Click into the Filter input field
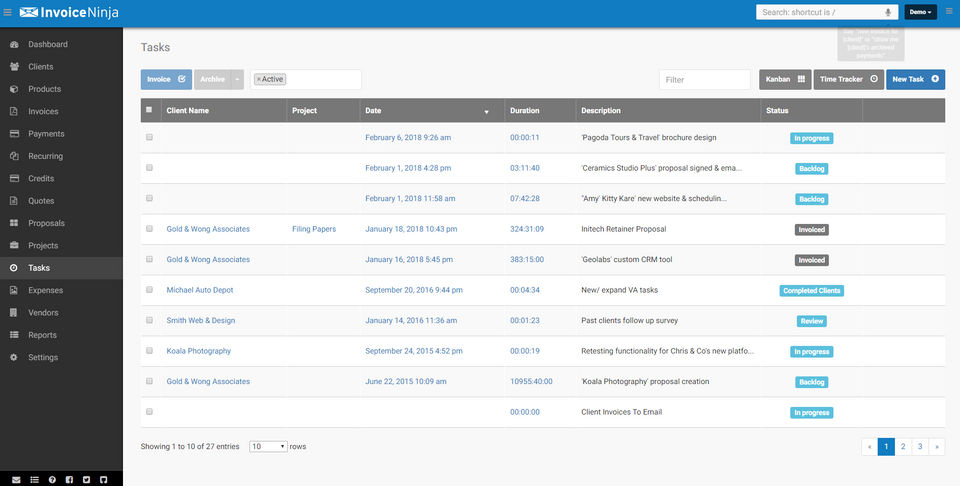960x486 pixels. pyautogui.click(x=704, y=79)
